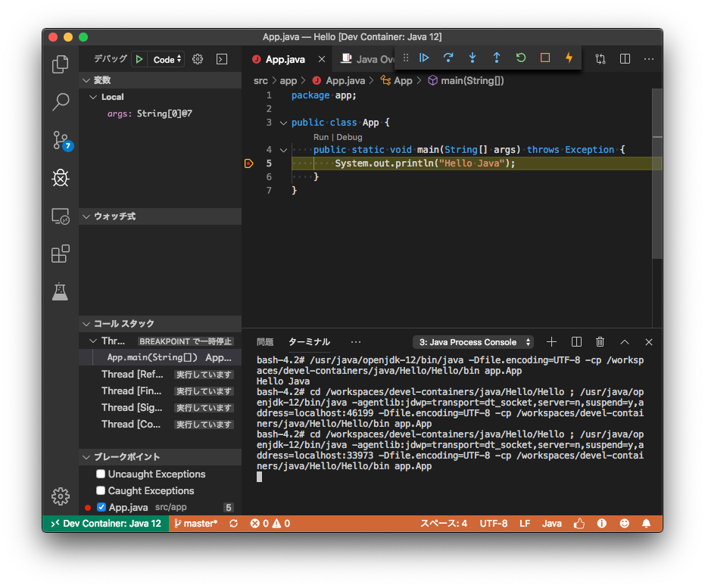The image size is (705, 588).
Task: Open Source Control view with 7 changes
Action: click(61, 140)
